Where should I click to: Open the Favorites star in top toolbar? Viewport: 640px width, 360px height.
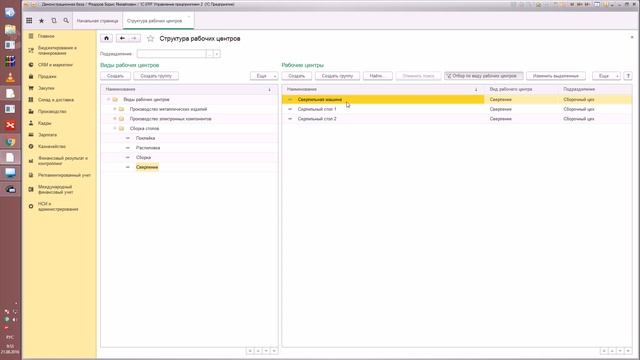(41, 20)
